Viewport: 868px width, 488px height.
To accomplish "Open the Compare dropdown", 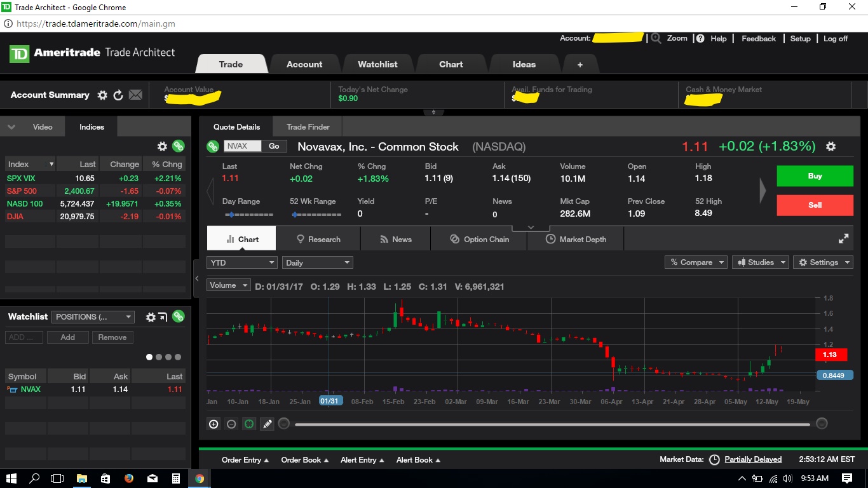I will click(x=696, y=262).
